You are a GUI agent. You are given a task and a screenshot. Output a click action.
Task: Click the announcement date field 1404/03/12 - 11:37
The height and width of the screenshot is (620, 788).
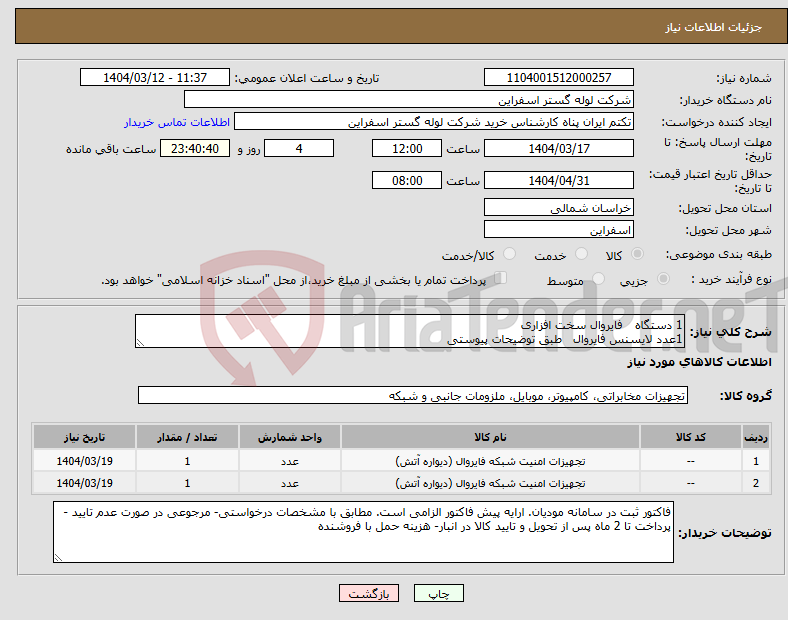155,77
